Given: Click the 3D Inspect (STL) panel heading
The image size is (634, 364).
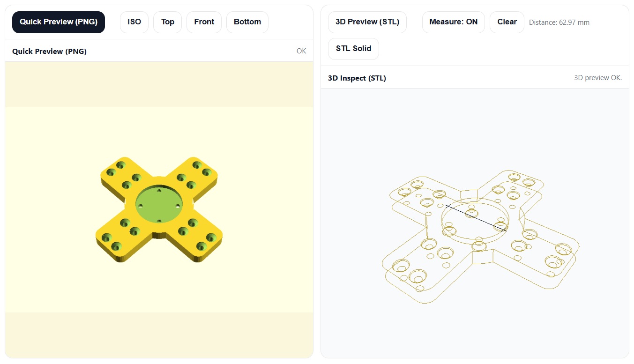Looking at the screenshot, I should 357,78.
